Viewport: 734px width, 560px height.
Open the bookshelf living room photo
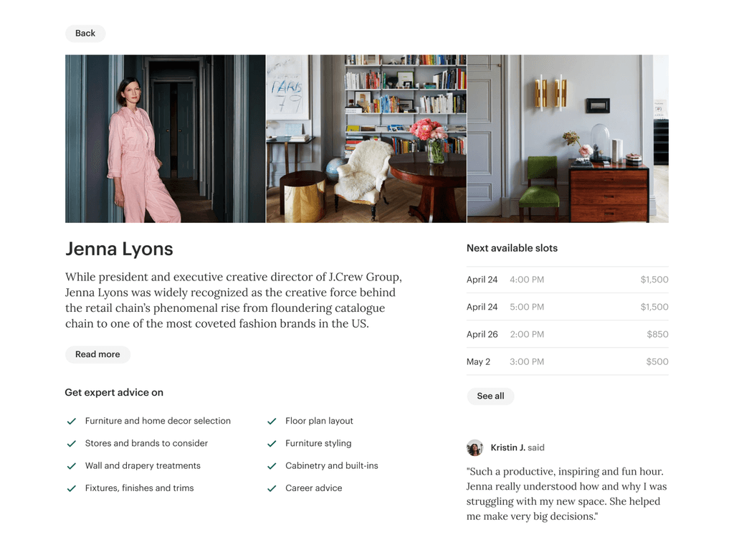pos(366,138)
